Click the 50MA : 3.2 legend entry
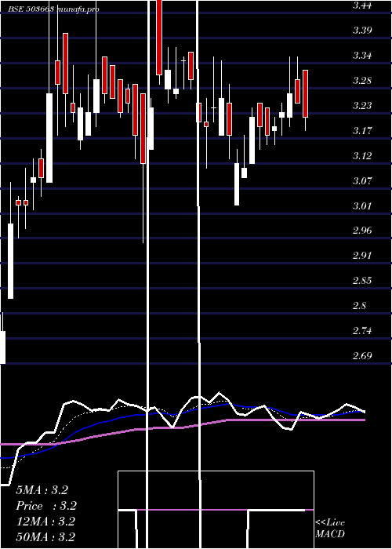This screenshot has height=549, width=392. click(x=45, y=537)
